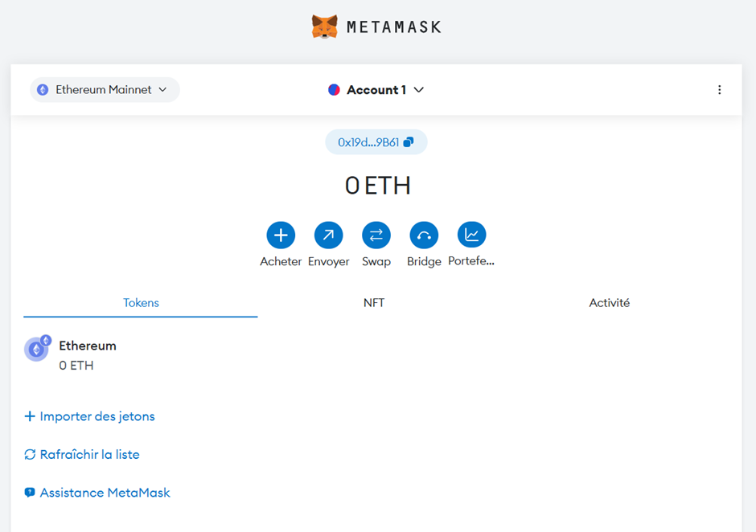Select the Tokens tab
756x532 pixels.
(x=141, y=303)
